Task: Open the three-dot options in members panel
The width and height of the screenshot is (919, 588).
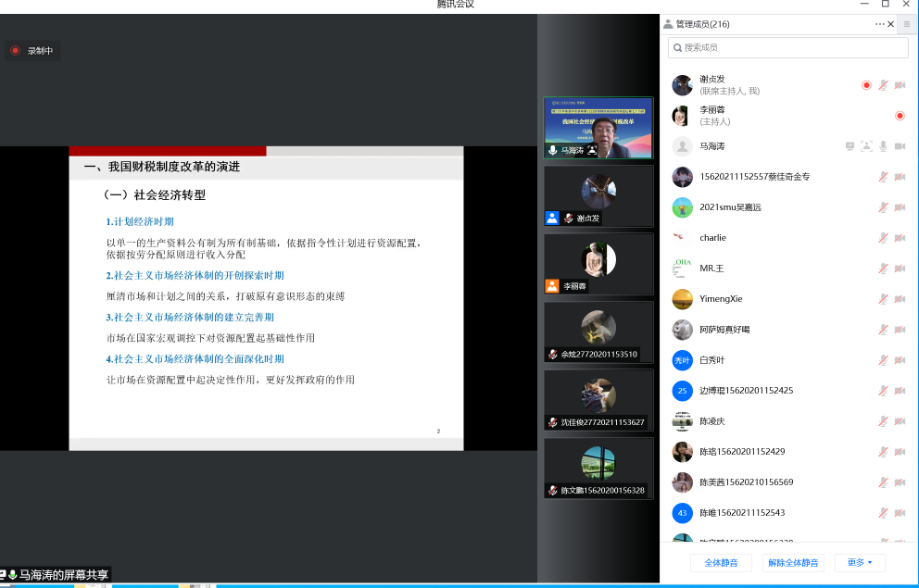Action: (879, 24)
